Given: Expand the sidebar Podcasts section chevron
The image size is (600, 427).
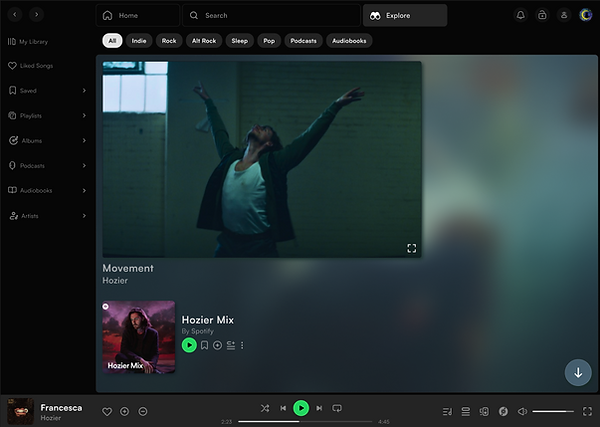Looking at the screenshot, I should pos(84,165).
